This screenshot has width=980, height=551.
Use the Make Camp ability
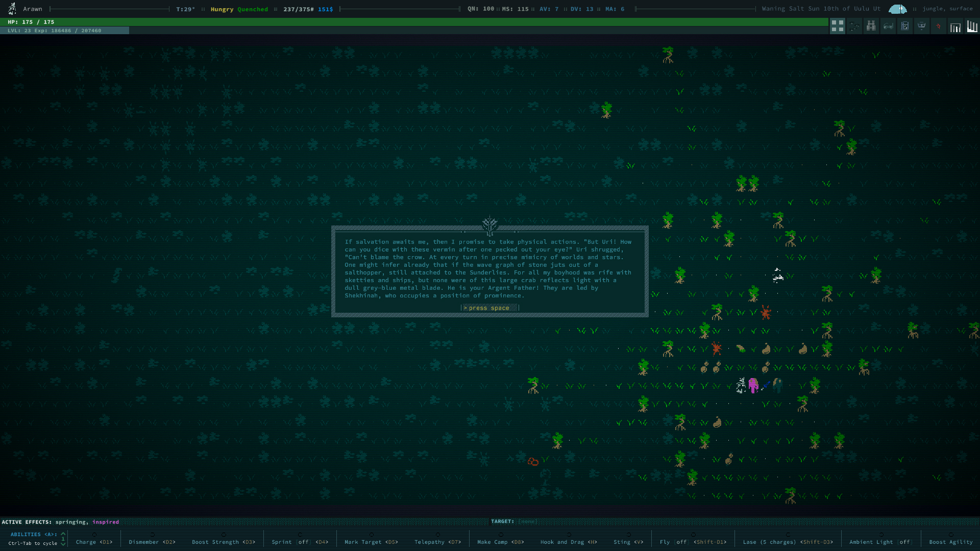click(x=500, y=542)
